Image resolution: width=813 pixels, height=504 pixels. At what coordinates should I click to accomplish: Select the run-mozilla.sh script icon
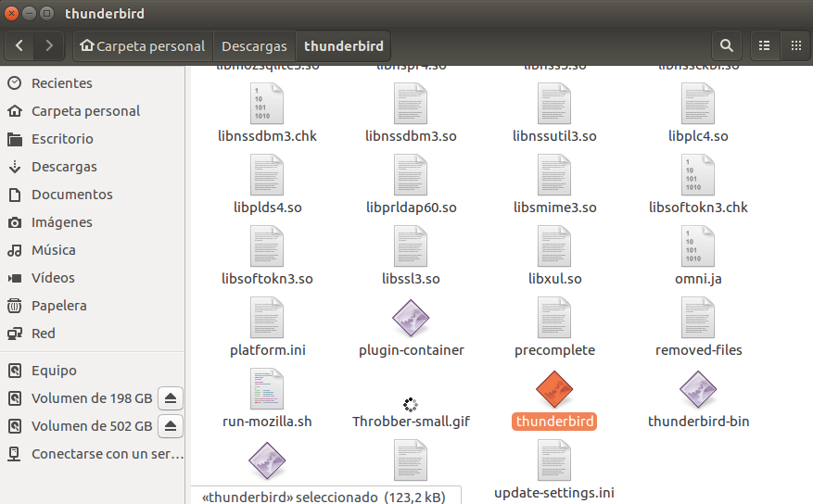pos(267,389)
